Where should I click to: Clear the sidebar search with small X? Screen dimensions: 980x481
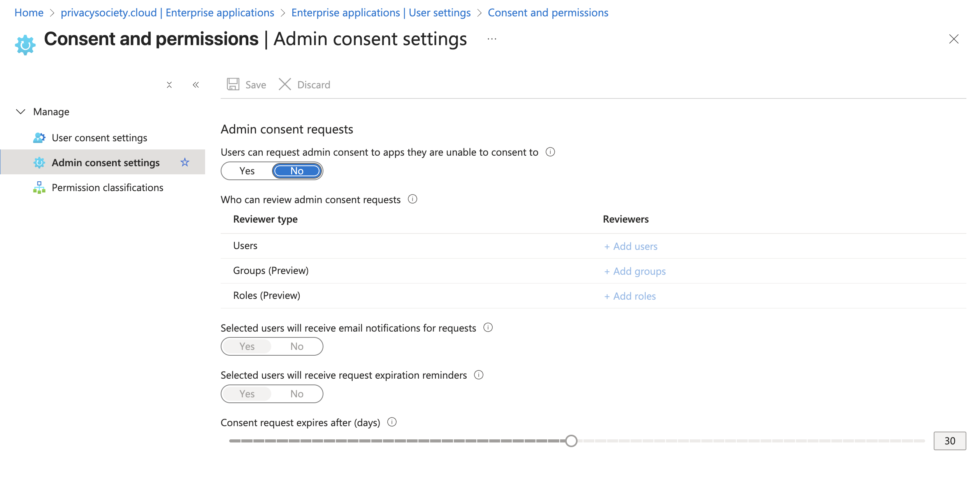[169, 85]
